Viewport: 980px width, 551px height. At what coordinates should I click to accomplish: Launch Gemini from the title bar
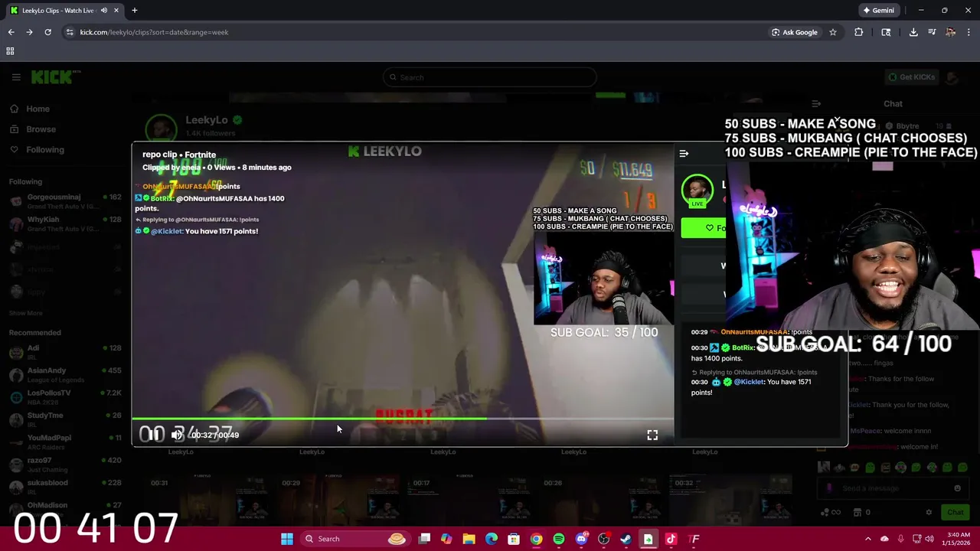tap(878, 11)
